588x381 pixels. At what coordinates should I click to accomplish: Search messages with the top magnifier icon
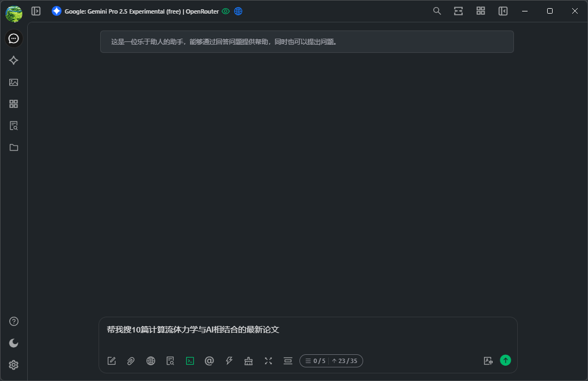tap(437, 11)
